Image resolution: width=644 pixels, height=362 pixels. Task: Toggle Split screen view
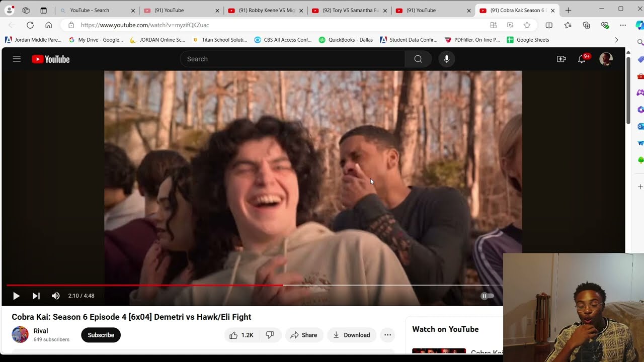pos(549,25)
